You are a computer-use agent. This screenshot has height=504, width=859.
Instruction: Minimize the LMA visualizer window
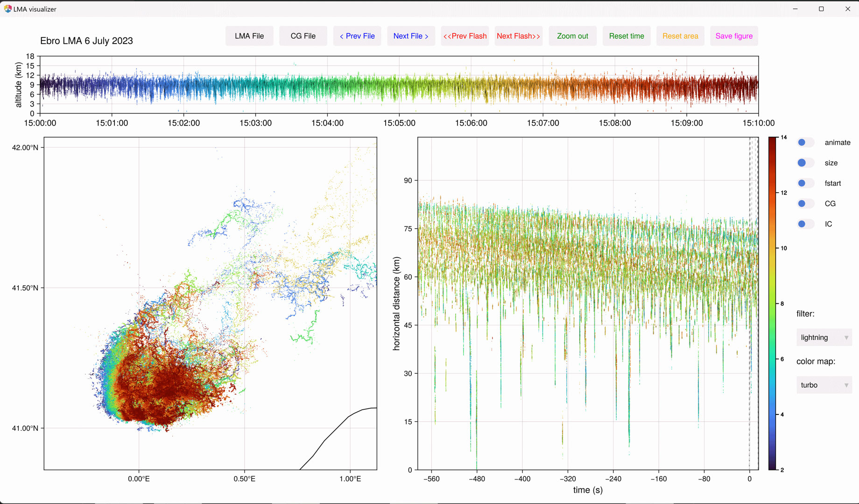point(795,9)
